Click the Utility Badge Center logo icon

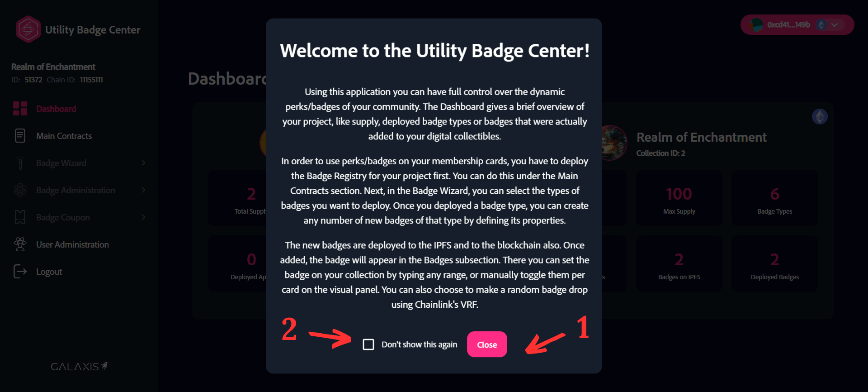28,29
